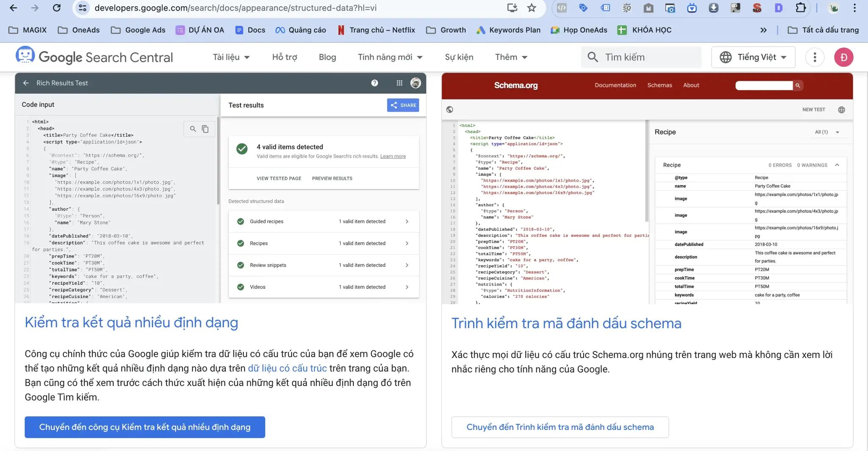
Task: Click PREVIEW RESULTS
Action: [332, 178]
